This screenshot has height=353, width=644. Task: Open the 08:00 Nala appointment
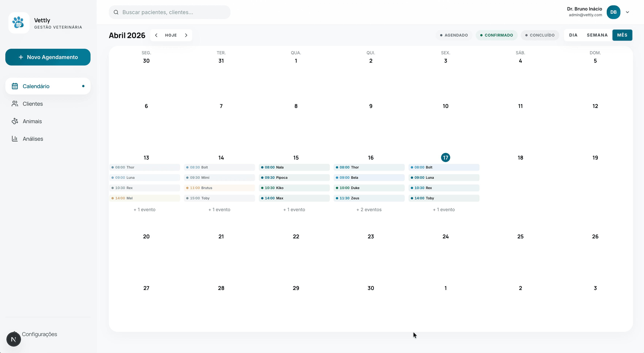[294, 167]
